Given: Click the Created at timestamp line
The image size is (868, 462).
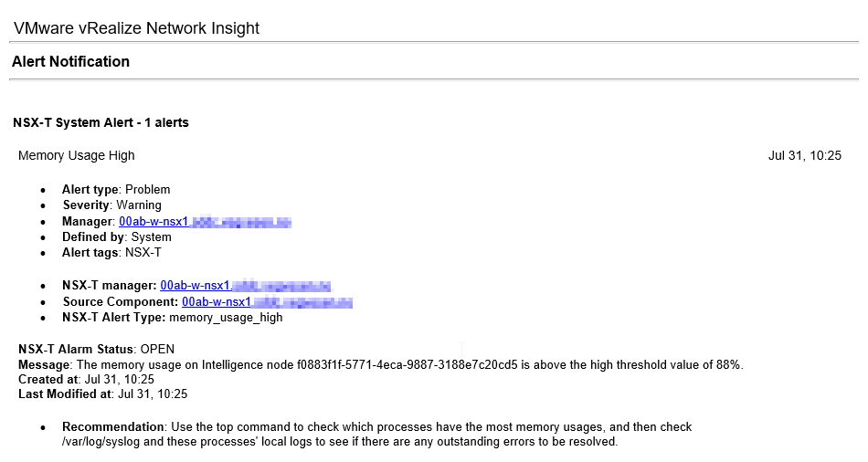Looking at the screenshot, I should click(86, 379).
